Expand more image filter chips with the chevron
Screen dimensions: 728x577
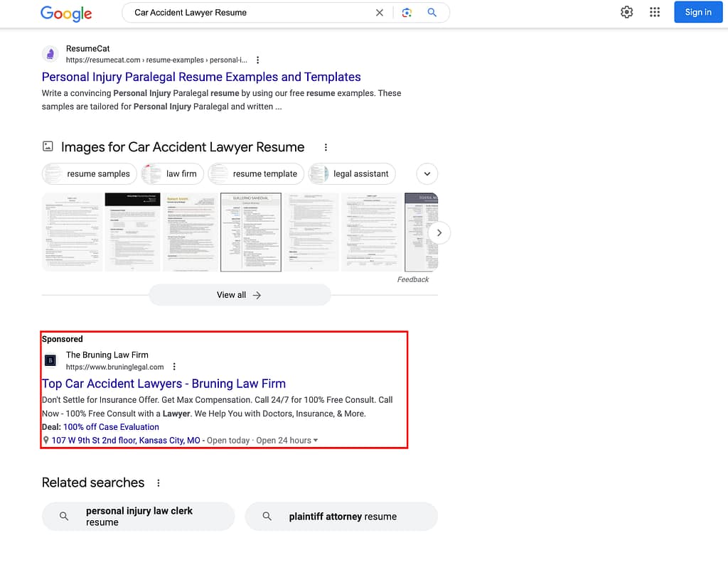[x=427, y=174]
